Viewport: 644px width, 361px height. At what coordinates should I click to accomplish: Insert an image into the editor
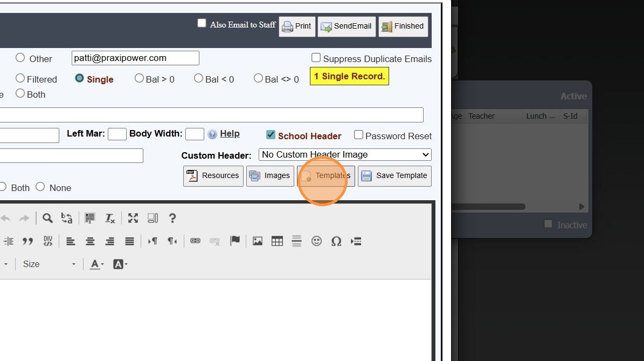tap(258, 241)
